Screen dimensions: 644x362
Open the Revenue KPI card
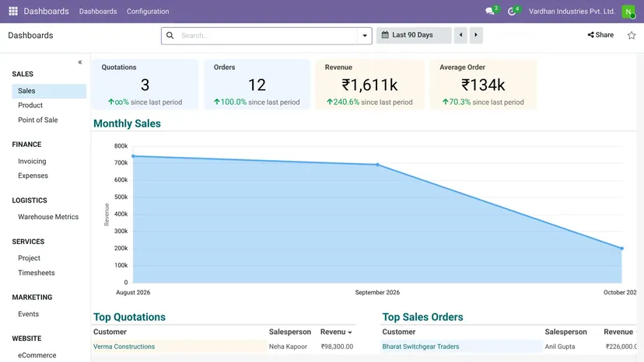pyautogui.click(x=369, y=85)
